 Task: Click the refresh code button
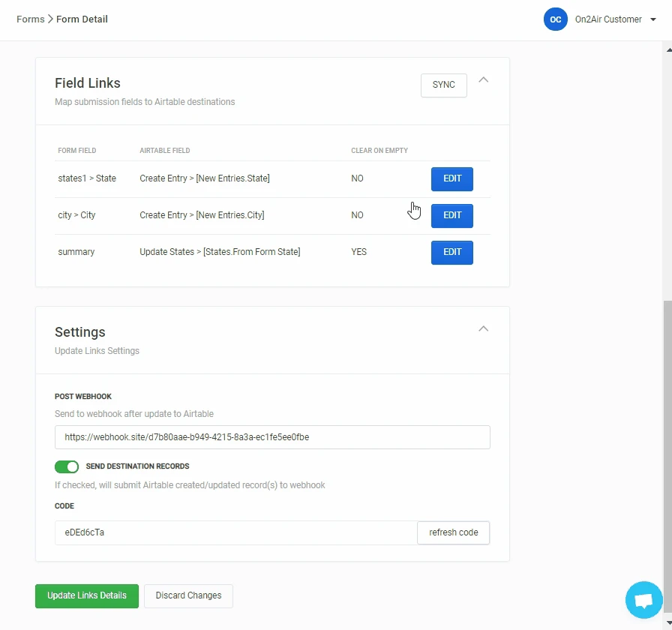453,532
